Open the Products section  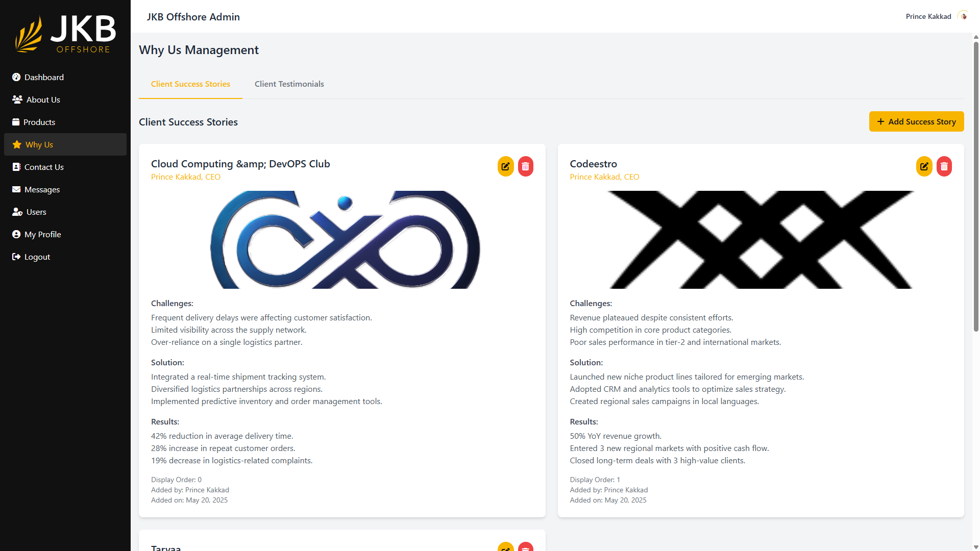pyautogui.click(x=39, y=122)
